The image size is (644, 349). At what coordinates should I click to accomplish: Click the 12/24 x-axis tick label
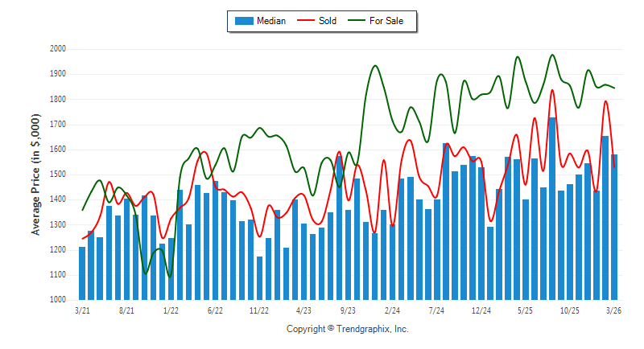481,310
